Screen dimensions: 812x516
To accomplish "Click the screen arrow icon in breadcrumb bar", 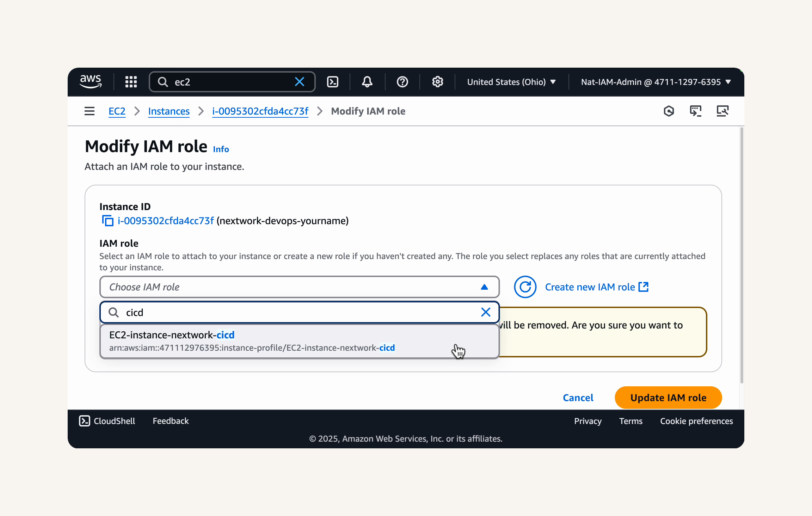I will [x=695, y=111].
